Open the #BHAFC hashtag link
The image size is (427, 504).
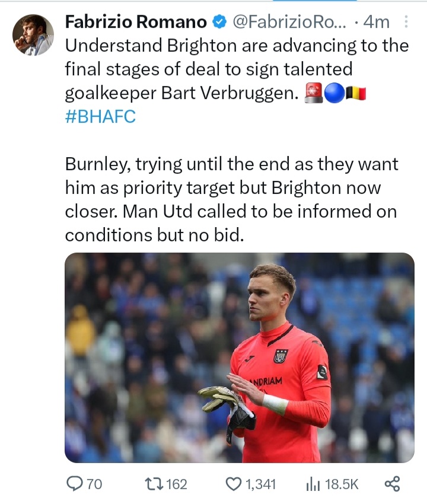100,116
